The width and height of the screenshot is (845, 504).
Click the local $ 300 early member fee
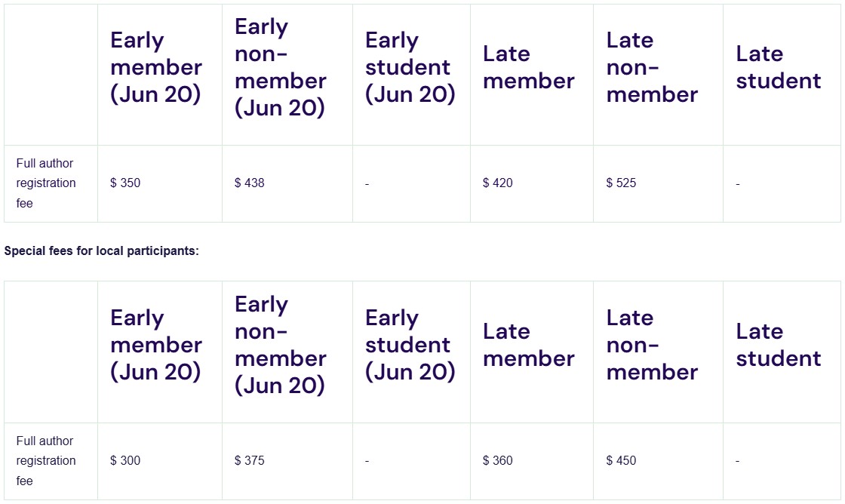[x=125, y=461]
